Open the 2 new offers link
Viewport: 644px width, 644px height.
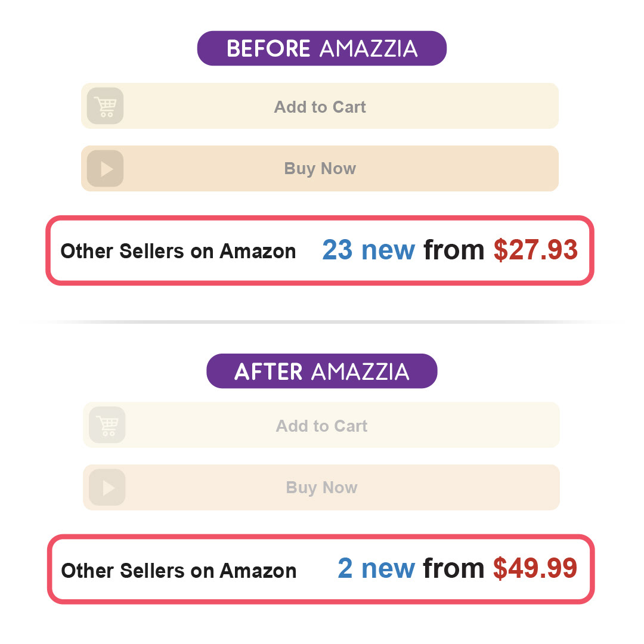[x=376, y=568]
